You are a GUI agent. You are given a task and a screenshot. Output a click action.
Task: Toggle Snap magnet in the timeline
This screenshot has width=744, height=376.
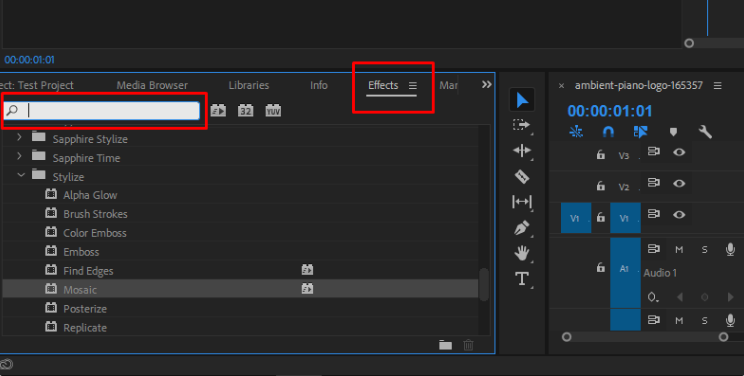coord(608,132)
